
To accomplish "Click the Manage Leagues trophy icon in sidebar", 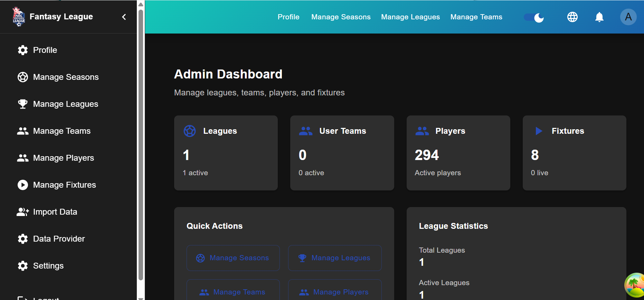I will [x=23, y=104].
